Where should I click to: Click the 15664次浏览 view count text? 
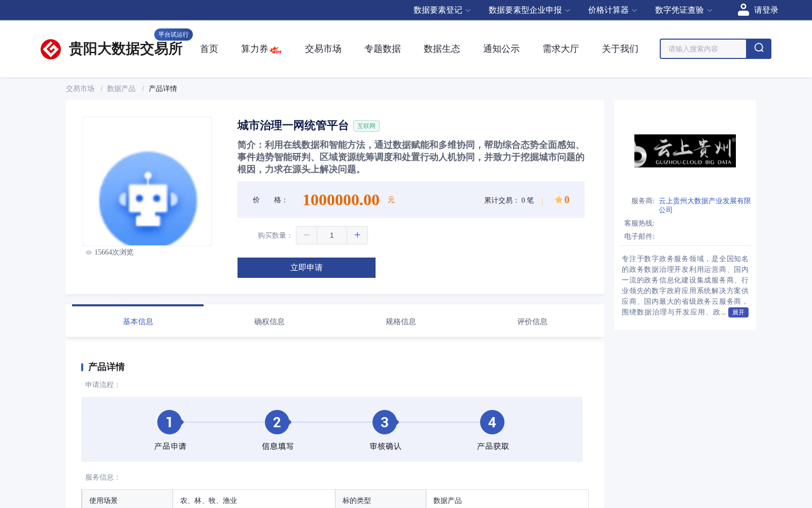pyautogui.click(x=114, y=252)
